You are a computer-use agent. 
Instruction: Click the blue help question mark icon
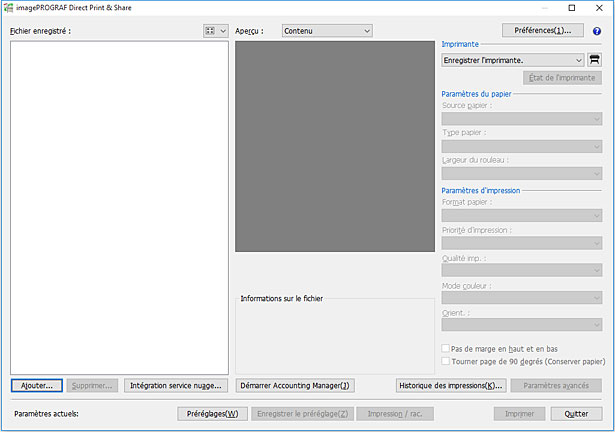click(596, 31)
